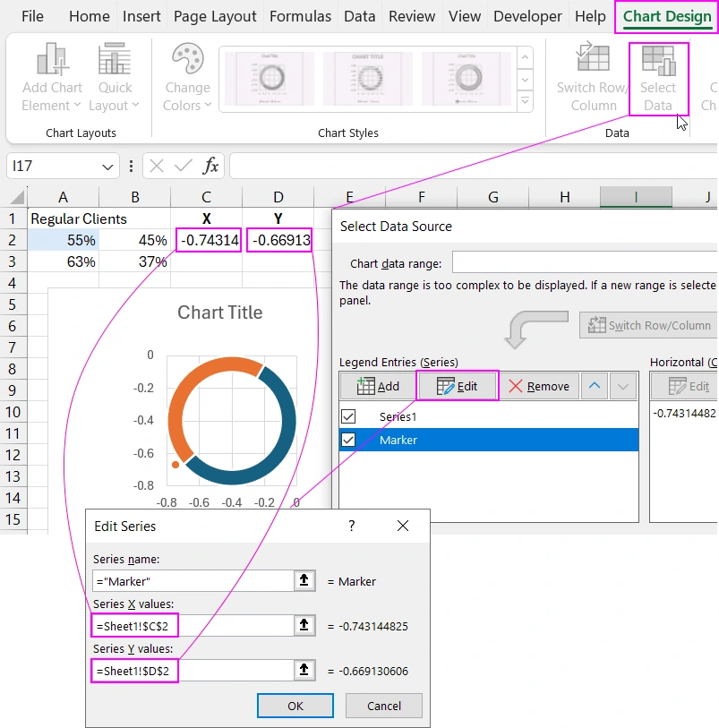The image size is (719, 728).
Task: Open Quick Layout options
Action: point(115,78)
